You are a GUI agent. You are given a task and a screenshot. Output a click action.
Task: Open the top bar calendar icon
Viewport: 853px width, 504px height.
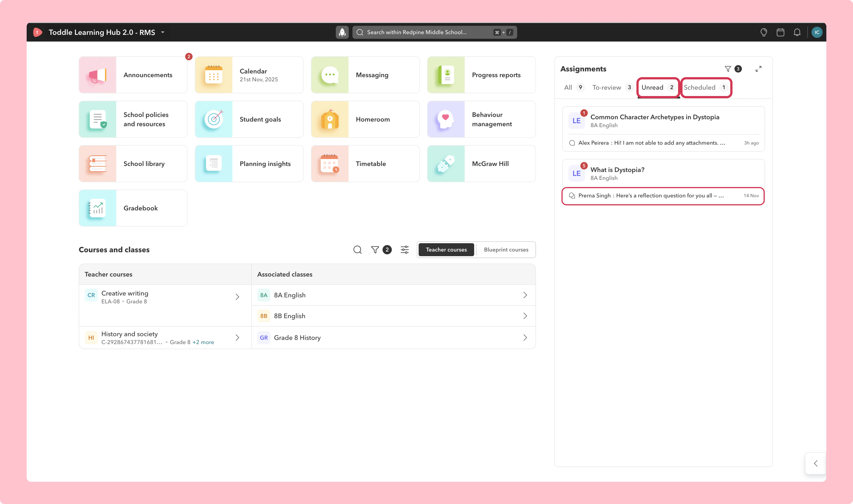(x=780, y=32)
